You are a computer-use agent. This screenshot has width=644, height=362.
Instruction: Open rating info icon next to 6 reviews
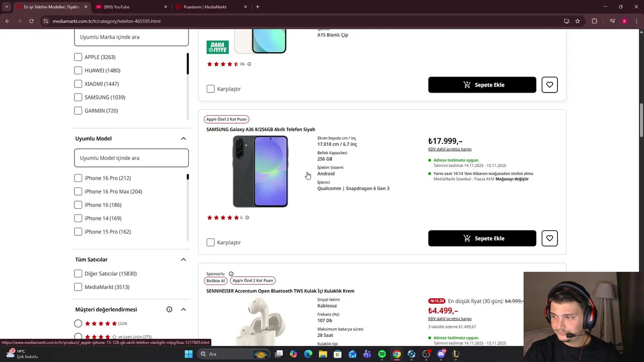[x=247, y=218]
